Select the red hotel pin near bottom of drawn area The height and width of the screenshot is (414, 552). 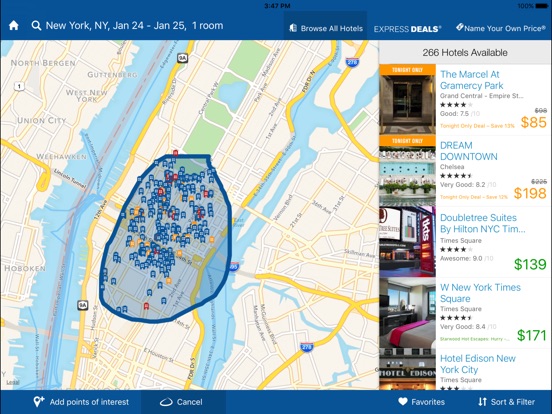(146, 306)
